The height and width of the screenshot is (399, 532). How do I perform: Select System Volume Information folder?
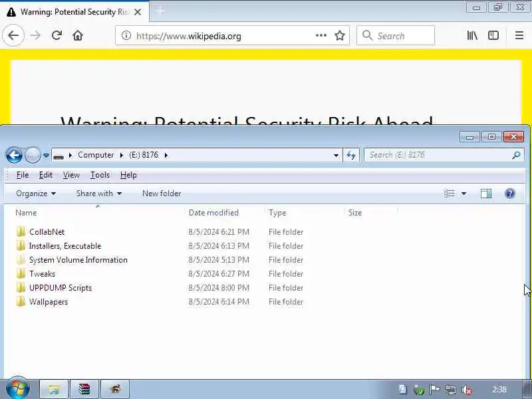pos(78,260)
